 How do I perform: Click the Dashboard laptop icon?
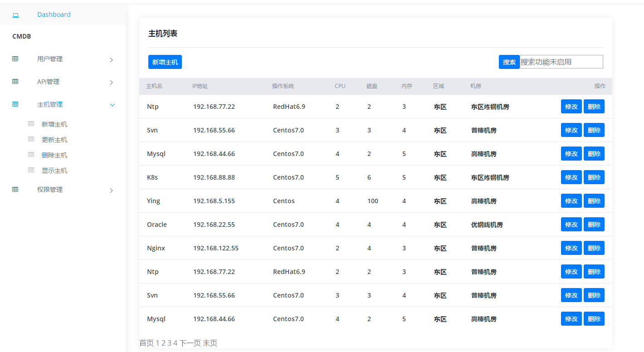point(15,15)
